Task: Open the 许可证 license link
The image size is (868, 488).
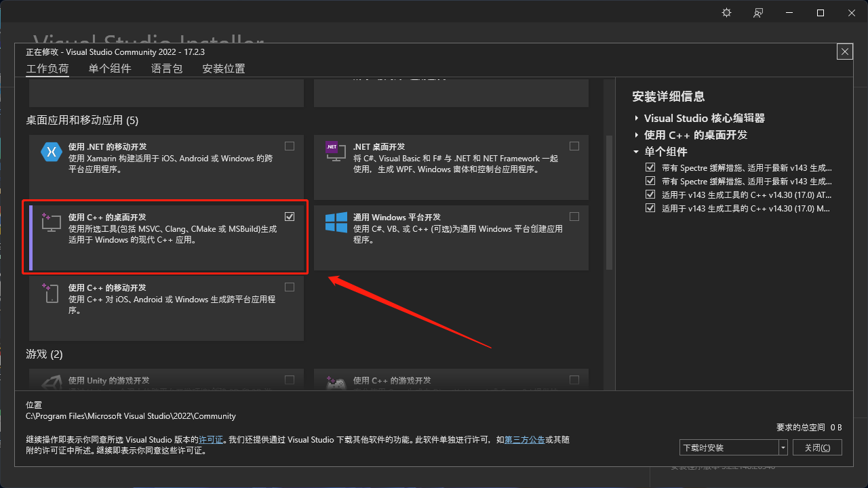Action: coord(211,440)
